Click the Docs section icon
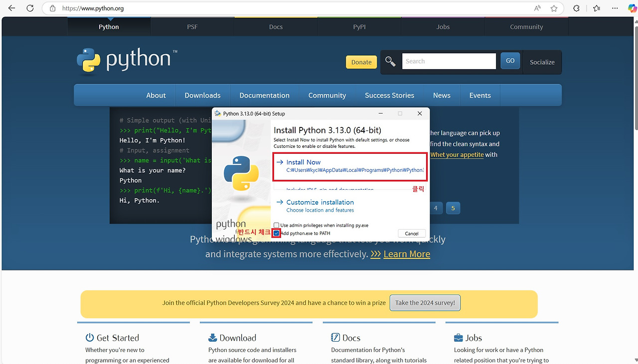 click(335, 338)
